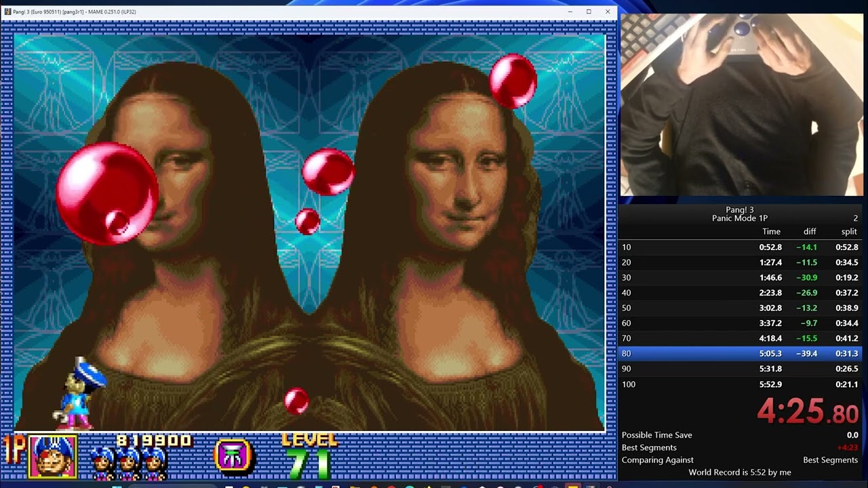Select the split row labeled 40
Image resolution: width=868 pixels, height=488 pixels.
click(740, 293)
